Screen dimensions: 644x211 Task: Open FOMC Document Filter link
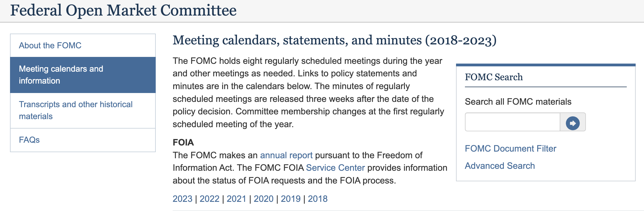click(x=510, y=149)
